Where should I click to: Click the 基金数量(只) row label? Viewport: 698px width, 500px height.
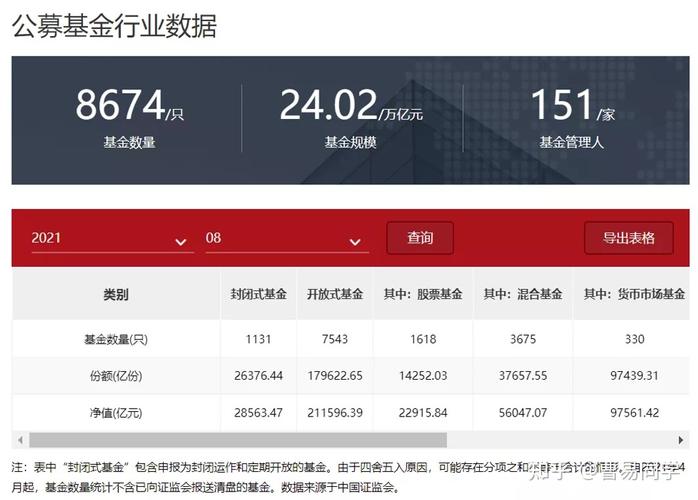(x=116, y=340)
